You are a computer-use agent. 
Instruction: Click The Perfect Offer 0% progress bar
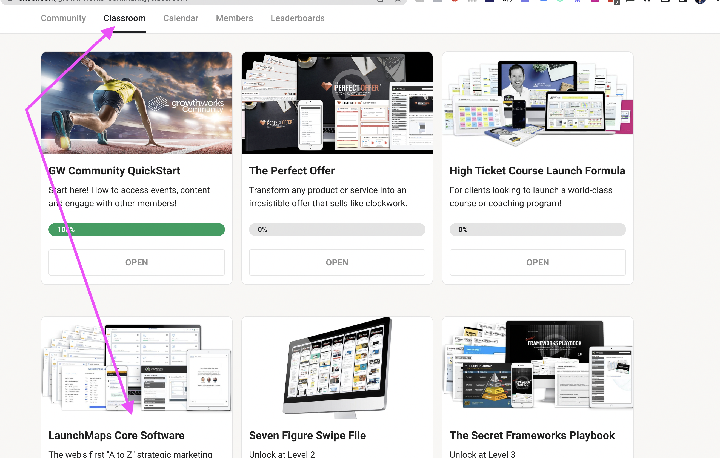(337, 229)
